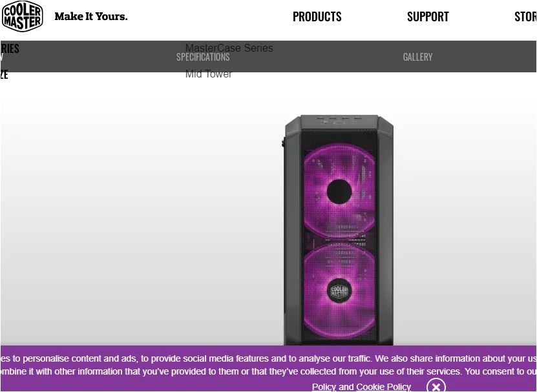
Task: Click the cookie consent banner text
Action: pyautogui.click(x=269, y=365)
